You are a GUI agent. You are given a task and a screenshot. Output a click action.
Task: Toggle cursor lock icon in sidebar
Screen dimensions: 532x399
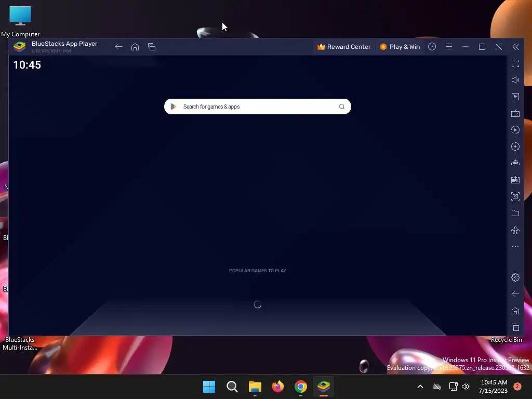[x=515, y=97]
